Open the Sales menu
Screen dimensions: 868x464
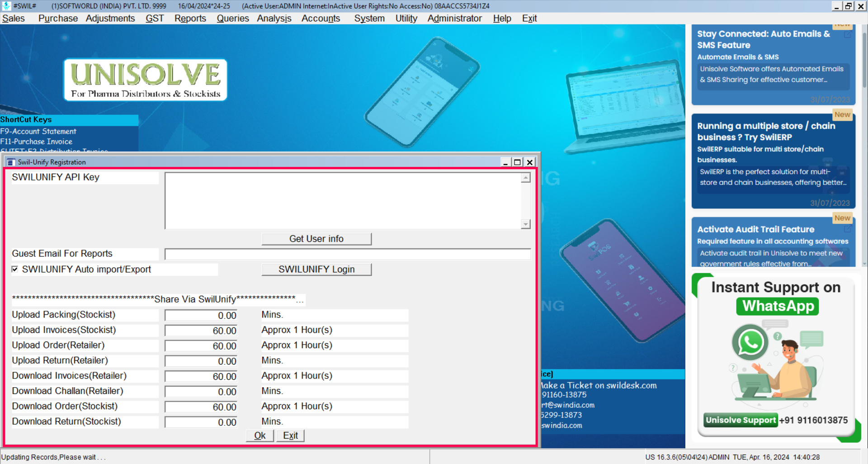(14, 19)
